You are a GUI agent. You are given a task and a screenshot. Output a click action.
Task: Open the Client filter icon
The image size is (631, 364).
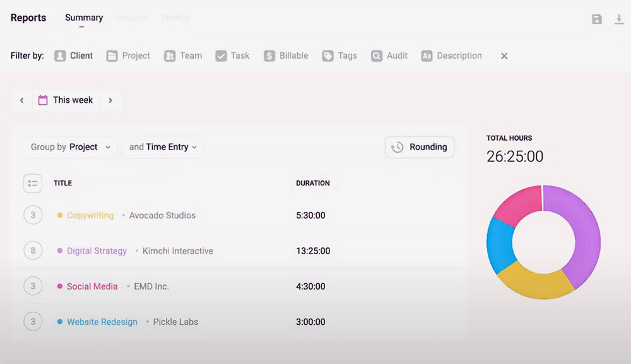(60, 56)
